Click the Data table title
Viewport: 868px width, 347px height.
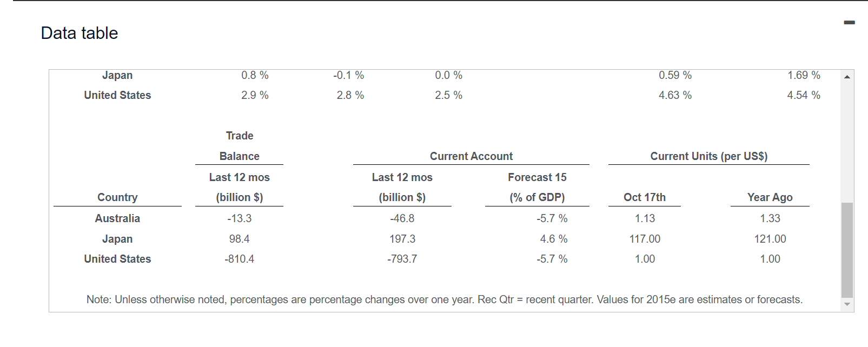click(x=78, y=33)
